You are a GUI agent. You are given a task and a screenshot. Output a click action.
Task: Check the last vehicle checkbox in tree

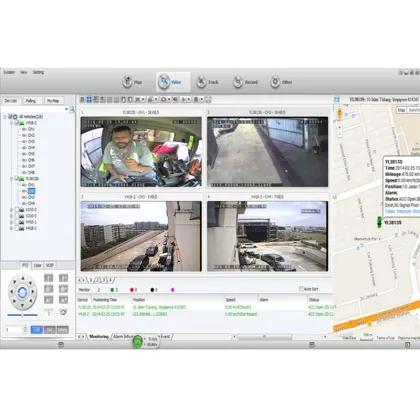tap(16, 228)
